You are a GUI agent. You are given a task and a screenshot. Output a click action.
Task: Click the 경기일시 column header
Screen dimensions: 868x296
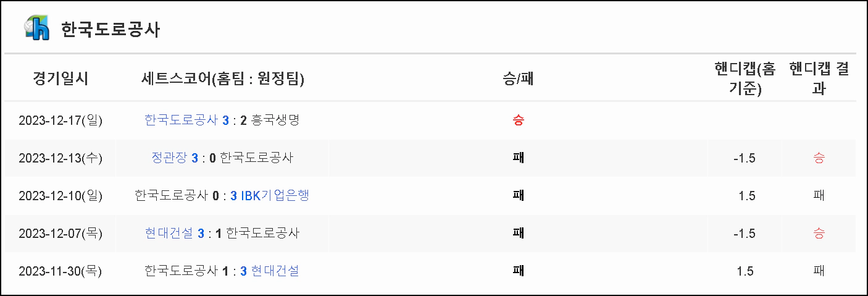click(x=61, y=79)
